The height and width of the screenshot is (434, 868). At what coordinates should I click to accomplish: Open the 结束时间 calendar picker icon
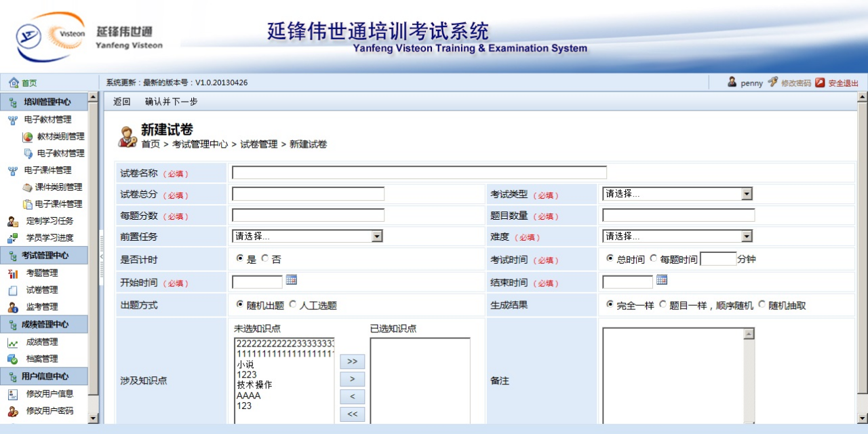(662, 279)
